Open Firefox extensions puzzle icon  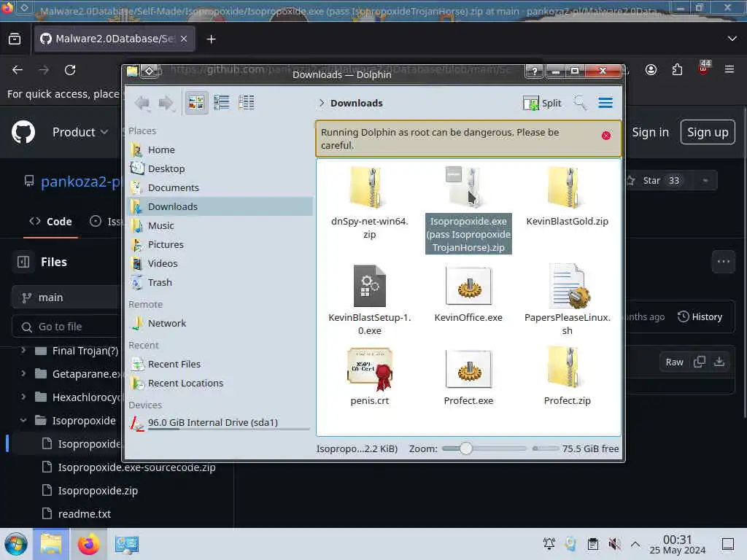click(677, 70)
